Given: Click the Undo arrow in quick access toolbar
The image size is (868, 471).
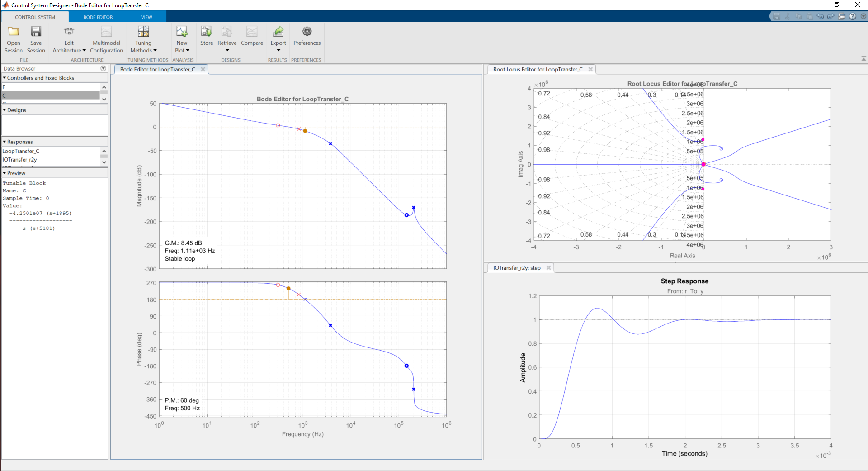Looking at the screenshot, I should point(820,16).
